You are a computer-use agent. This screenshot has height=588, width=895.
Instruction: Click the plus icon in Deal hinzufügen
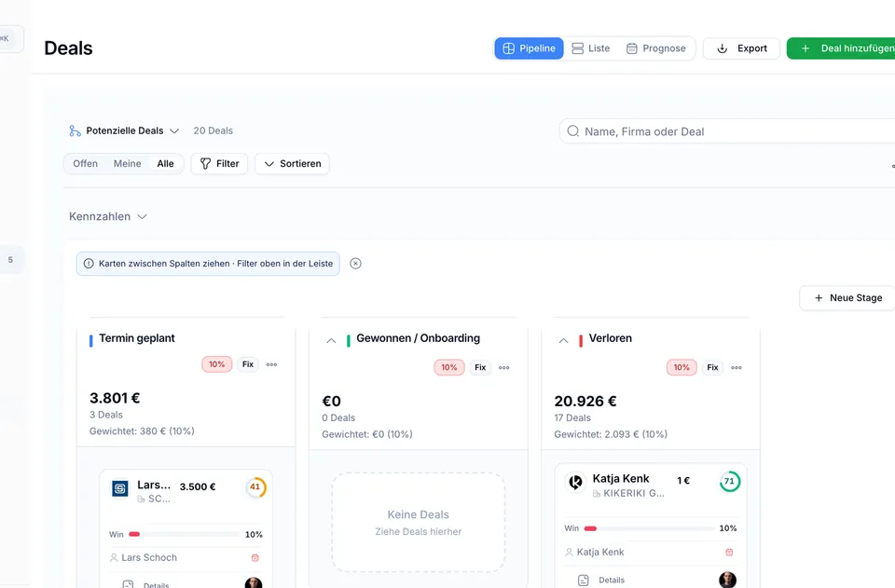coord(805,48)
